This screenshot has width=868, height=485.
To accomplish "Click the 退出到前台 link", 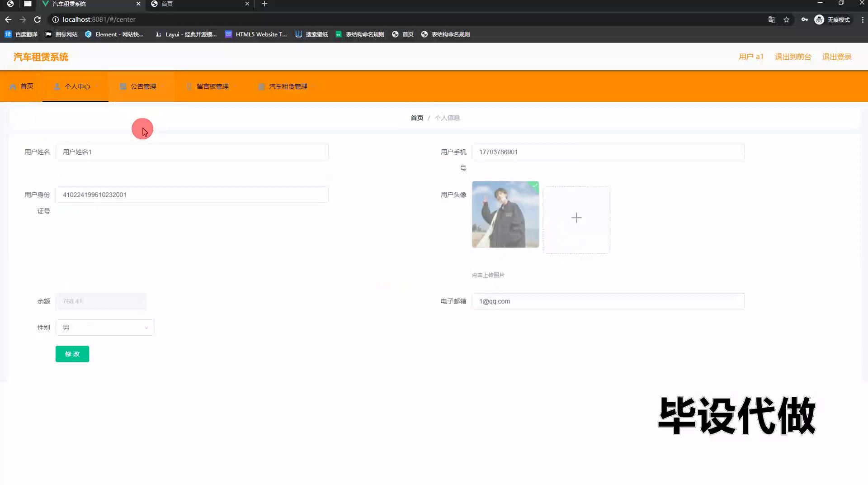I will point(793,57).
